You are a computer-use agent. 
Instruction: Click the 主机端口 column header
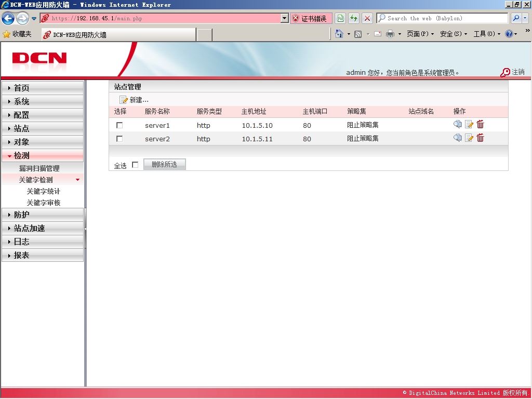pyautogui.click(x=315, y=111)
